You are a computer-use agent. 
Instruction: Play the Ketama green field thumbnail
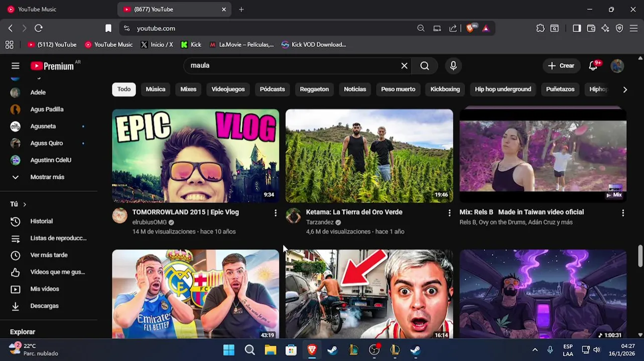tap(369, 156)
